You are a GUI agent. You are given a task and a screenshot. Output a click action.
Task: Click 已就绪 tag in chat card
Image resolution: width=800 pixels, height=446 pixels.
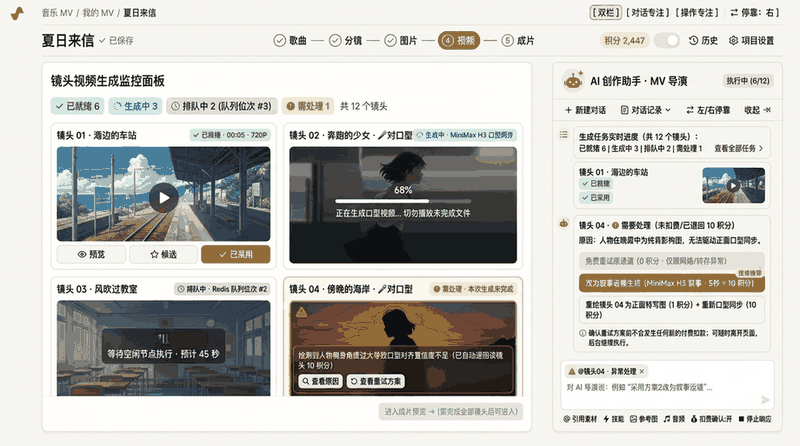[x=596, y=184]
